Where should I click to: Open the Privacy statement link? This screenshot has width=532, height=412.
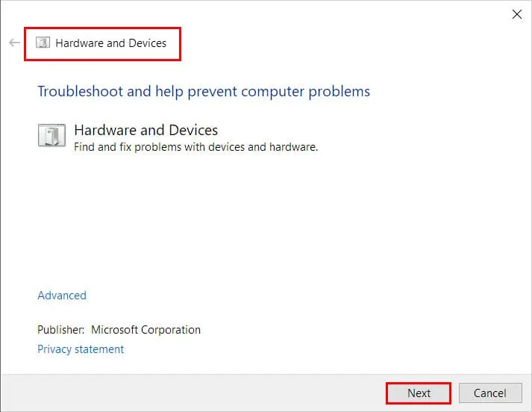pos(81,349)
